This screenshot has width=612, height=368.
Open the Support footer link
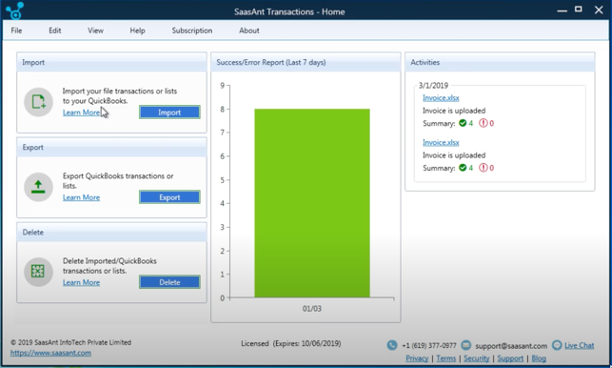click(510, 358)
